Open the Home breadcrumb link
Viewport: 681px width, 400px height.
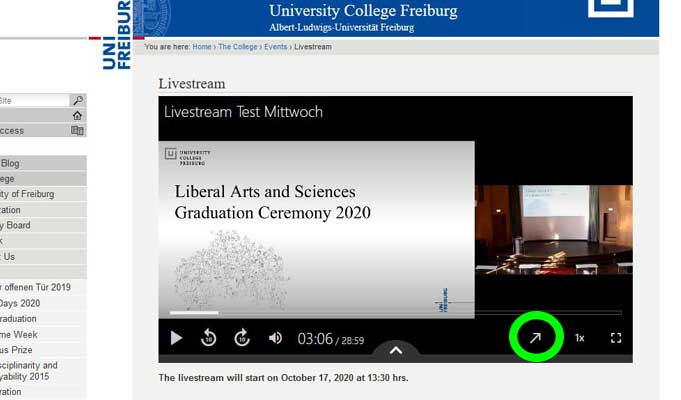pyautogui.click(x=202, y=46)
